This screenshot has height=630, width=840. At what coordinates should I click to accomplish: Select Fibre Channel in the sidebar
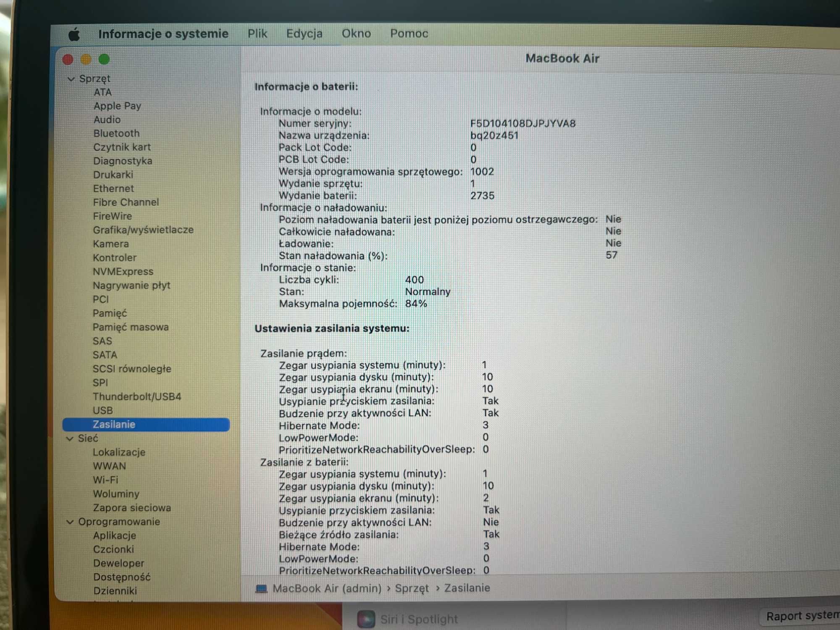[126, 202]
